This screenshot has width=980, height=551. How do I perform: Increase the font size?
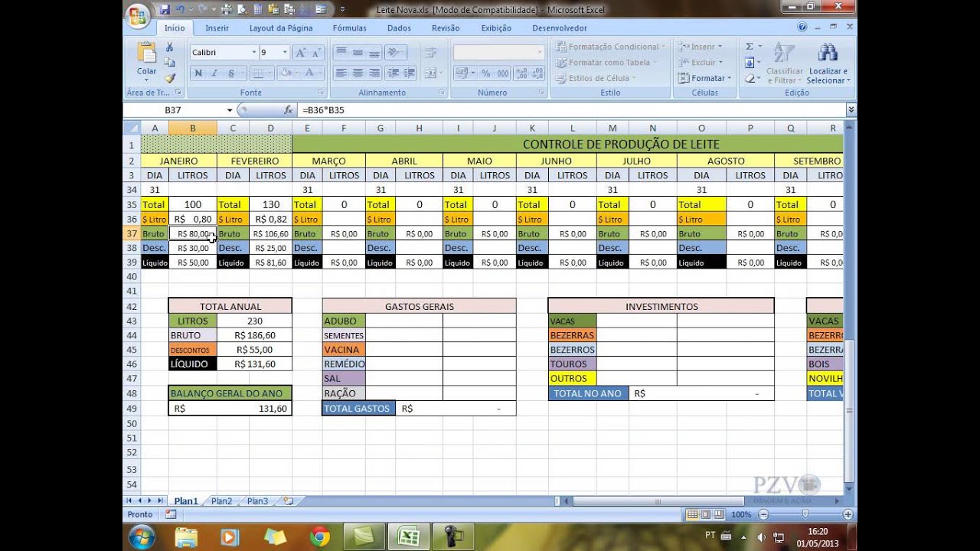(x=300, y=53)
